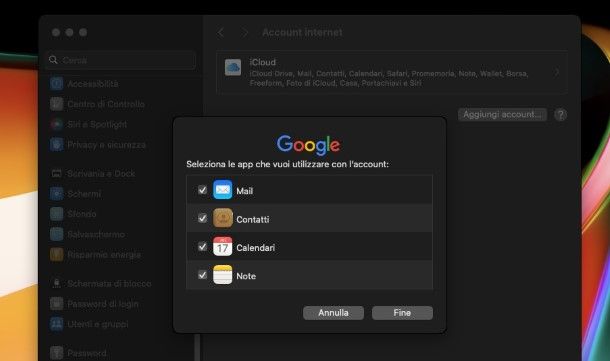
Task: Select the Mail label text
Action: [x=245, y=191]
